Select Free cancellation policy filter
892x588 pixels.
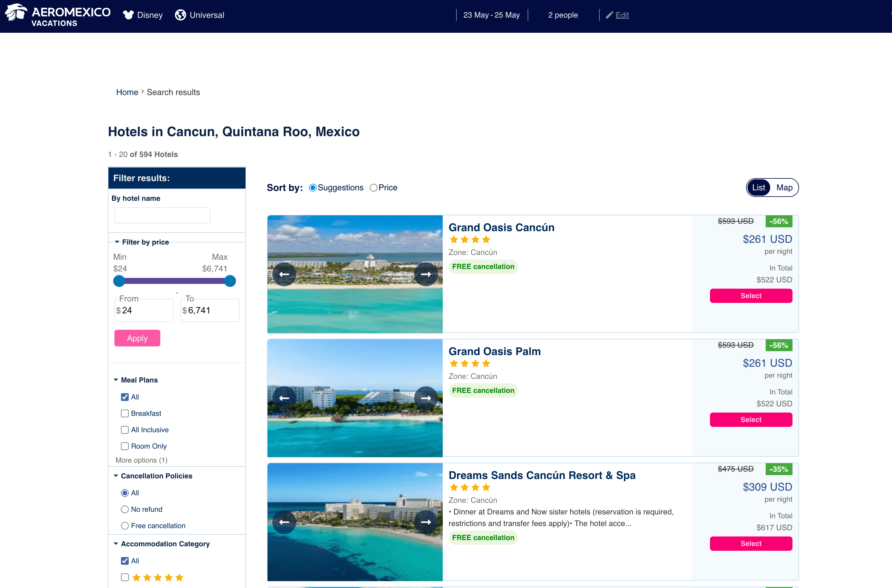coord(125,526)
